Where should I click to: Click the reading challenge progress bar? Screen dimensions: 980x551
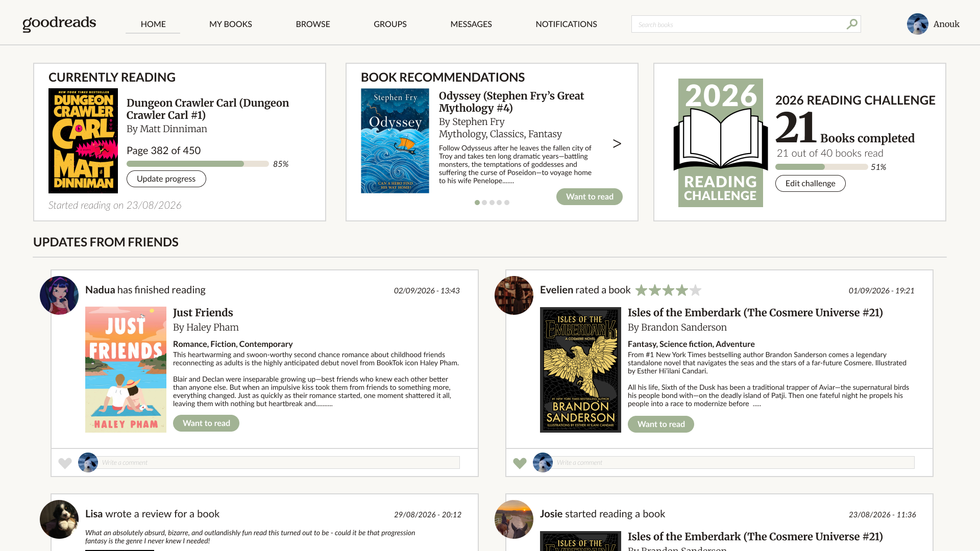point(822,167)
